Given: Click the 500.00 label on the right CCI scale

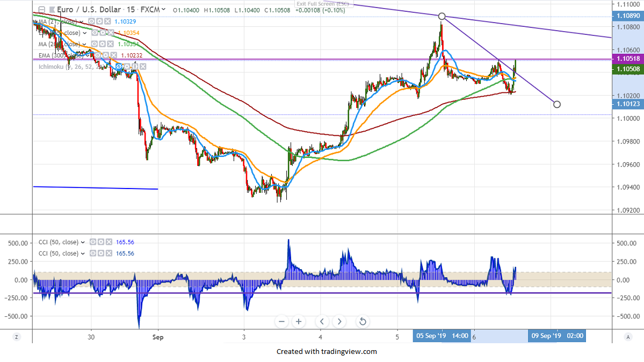Looking at the screenshot, I should tap(626, 243).
